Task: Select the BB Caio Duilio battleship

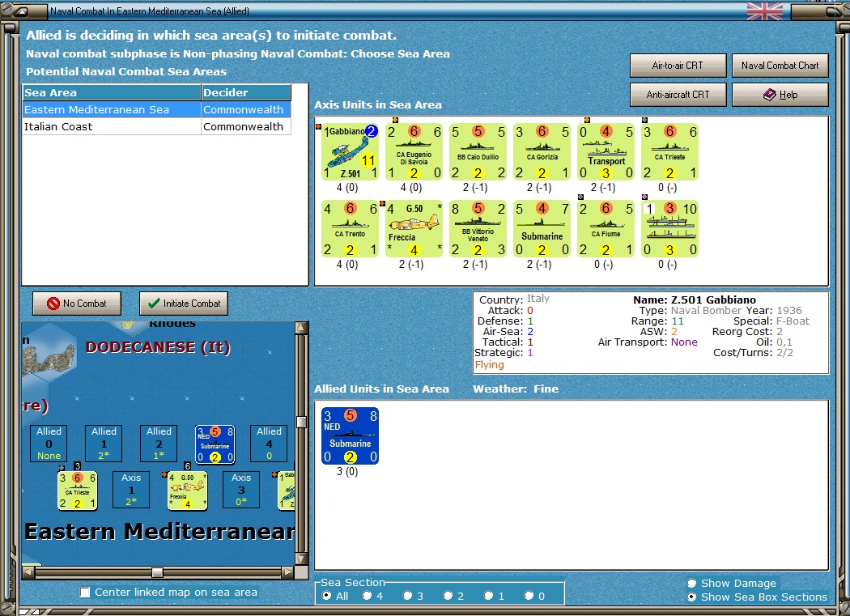Action: pos(478,152)
